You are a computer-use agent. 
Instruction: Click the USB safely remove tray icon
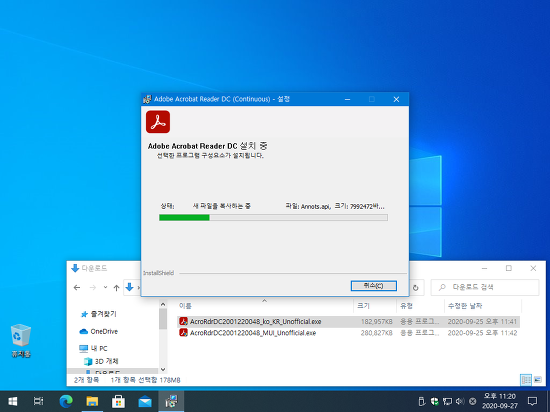[x=422, y=401]
